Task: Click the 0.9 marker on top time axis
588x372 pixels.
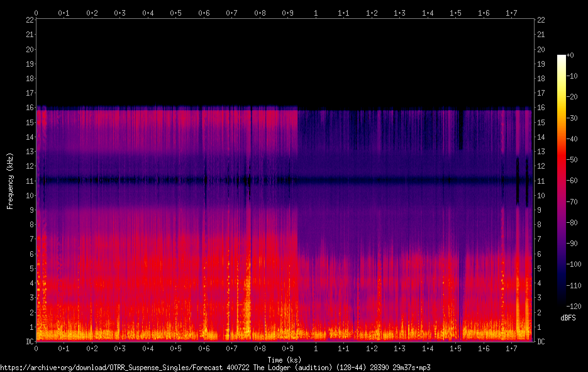Action: pos(287,13)
